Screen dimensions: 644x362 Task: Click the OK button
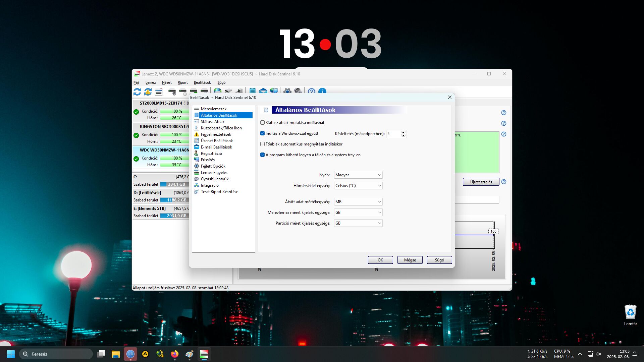pyautogui.click(x=380, y=260)
